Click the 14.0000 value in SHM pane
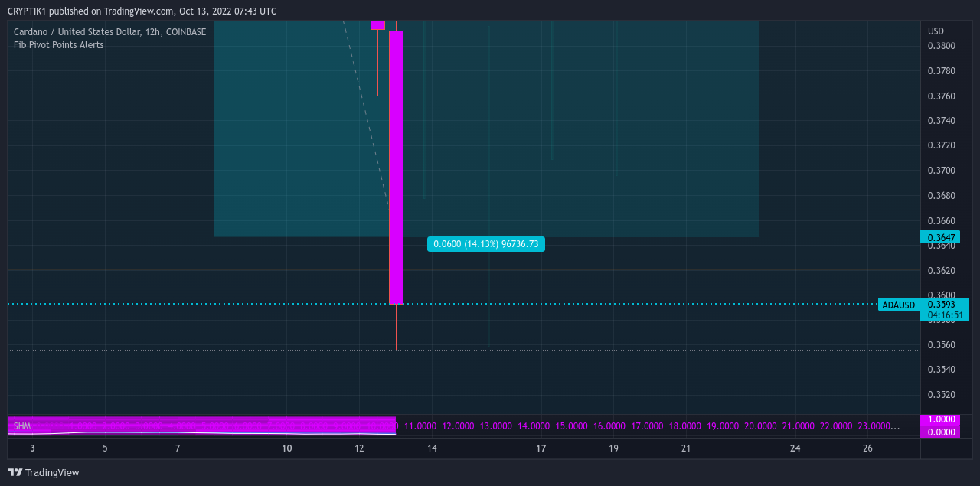The image size is (980, 486). coord(534,426)
